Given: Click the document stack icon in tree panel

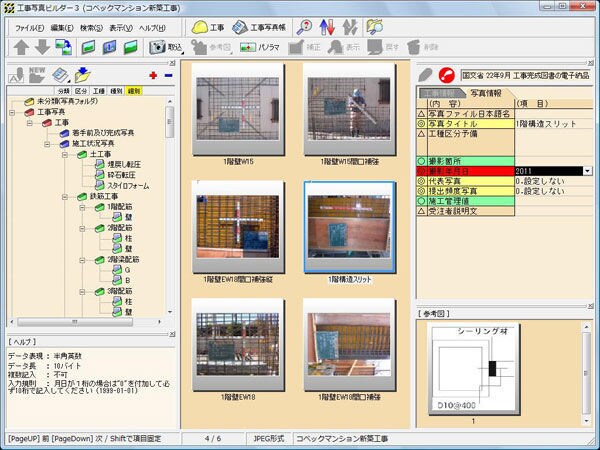Looking at the screenshot, I should point(60,75).
